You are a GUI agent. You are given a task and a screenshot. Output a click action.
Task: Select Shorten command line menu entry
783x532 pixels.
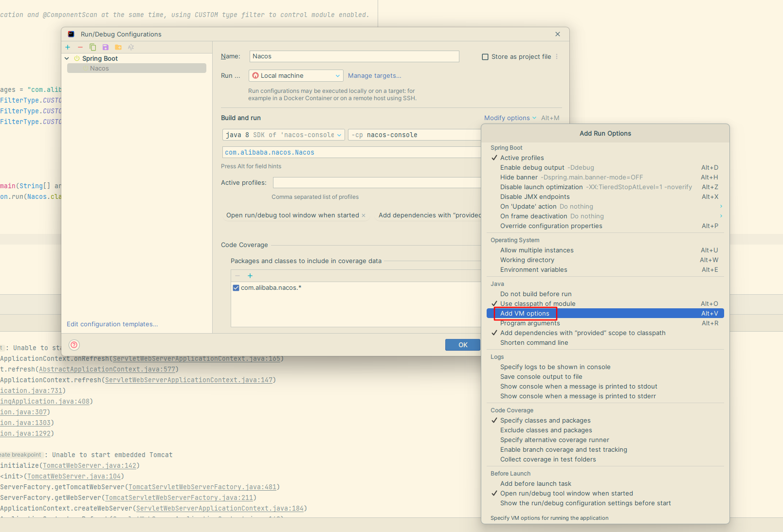click(x=605, y=342)
